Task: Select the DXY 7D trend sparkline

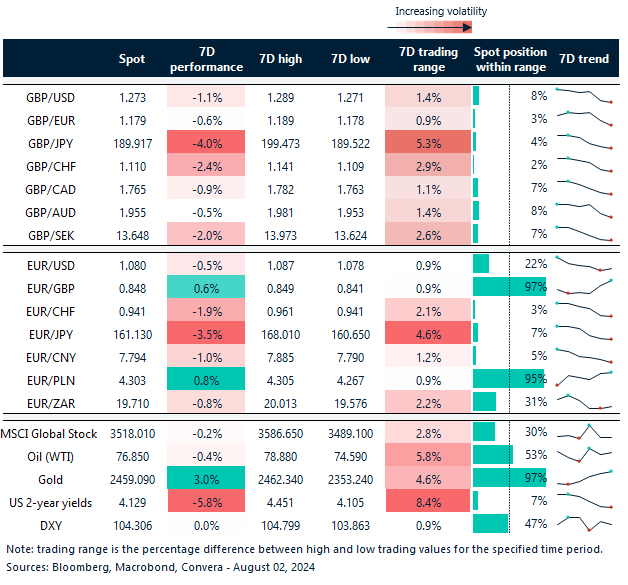Action: pos(583,522)
